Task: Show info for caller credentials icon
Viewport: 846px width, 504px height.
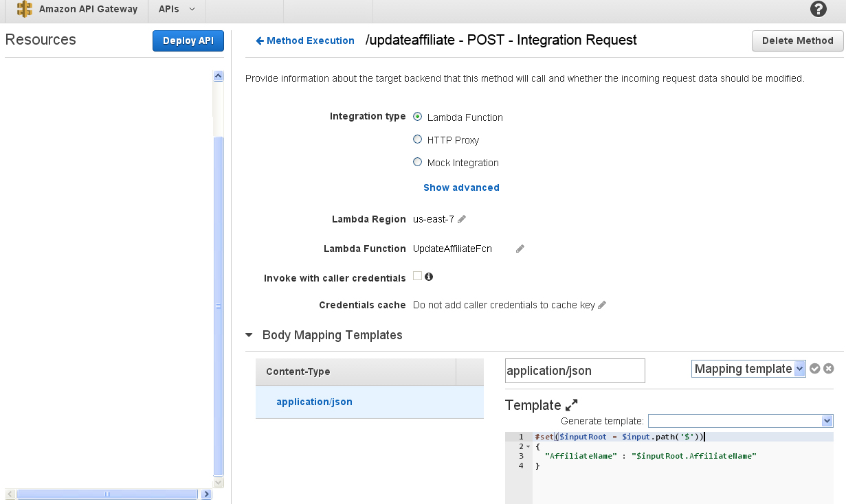Action: [429, 277]
